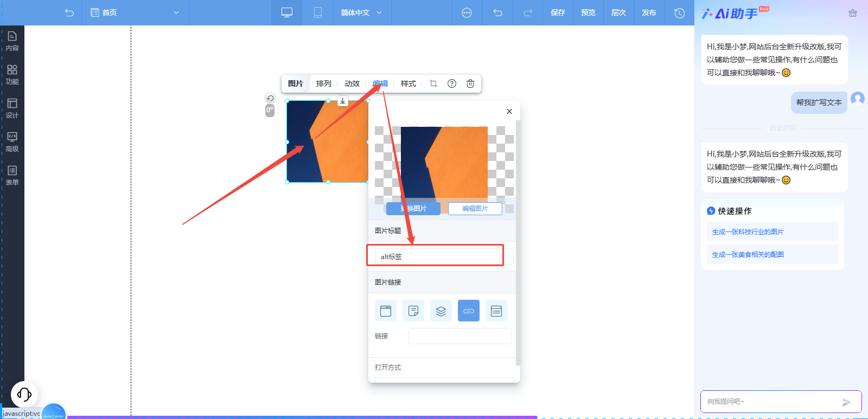Open the 简体中文 language dropdown

(361, 12)
